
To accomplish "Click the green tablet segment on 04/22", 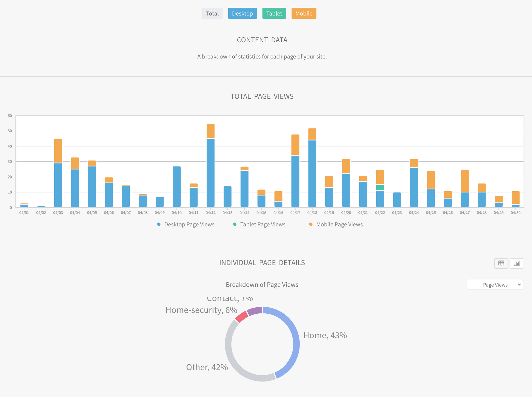I will pos(380,187).
